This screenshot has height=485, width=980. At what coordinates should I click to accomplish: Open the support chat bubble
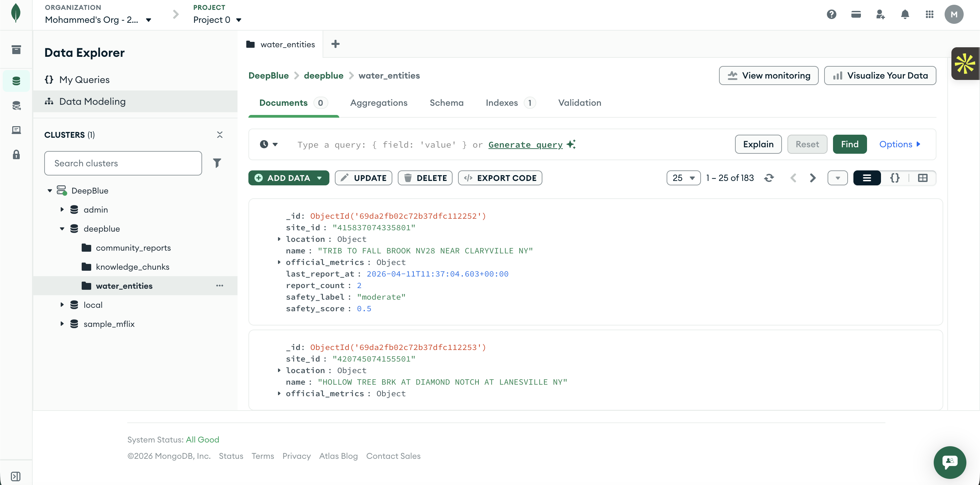[950, 462]
